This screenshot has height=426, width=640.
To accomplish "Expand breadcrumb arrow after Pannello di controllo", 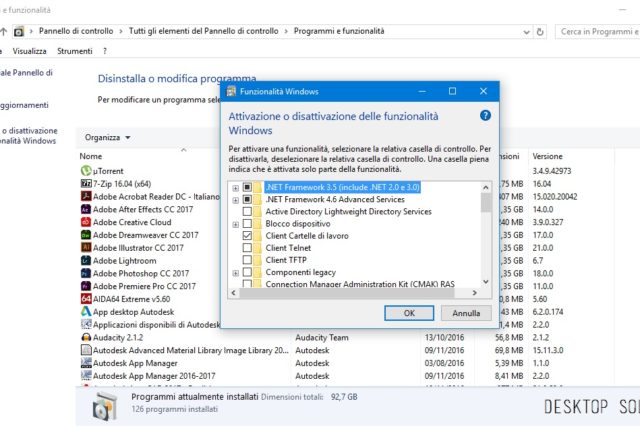I will click(121, 31).
